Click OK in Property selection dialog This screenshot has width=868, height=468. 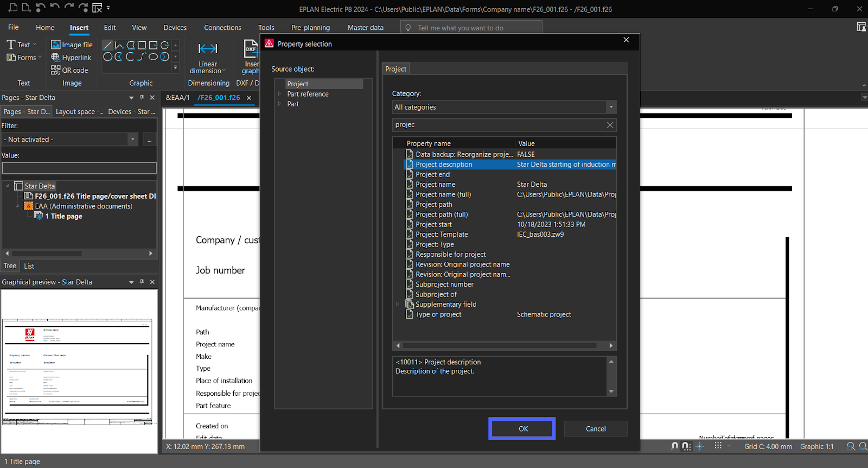click(x=522, y=428)
